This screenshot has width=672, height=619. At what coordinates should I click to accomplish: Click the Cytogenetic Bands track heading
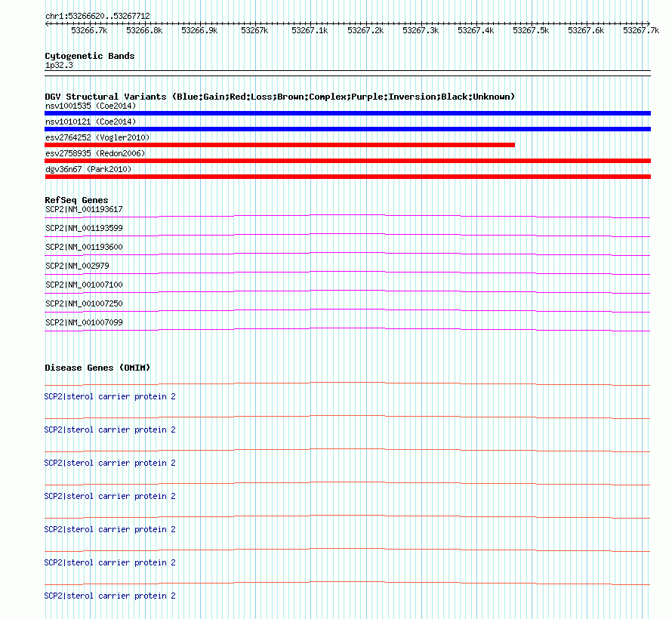pyautogui.click(x=90, y=56)
